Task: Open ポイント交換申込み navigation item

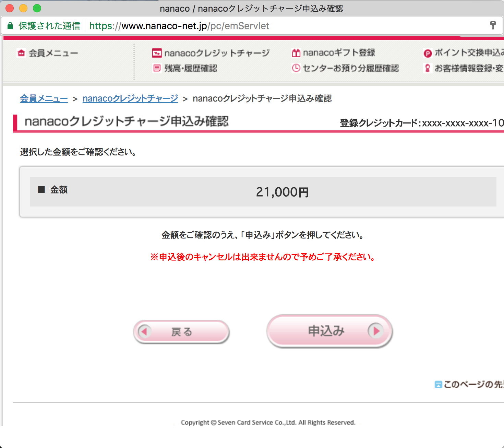Action: click(x=469, y=52)
